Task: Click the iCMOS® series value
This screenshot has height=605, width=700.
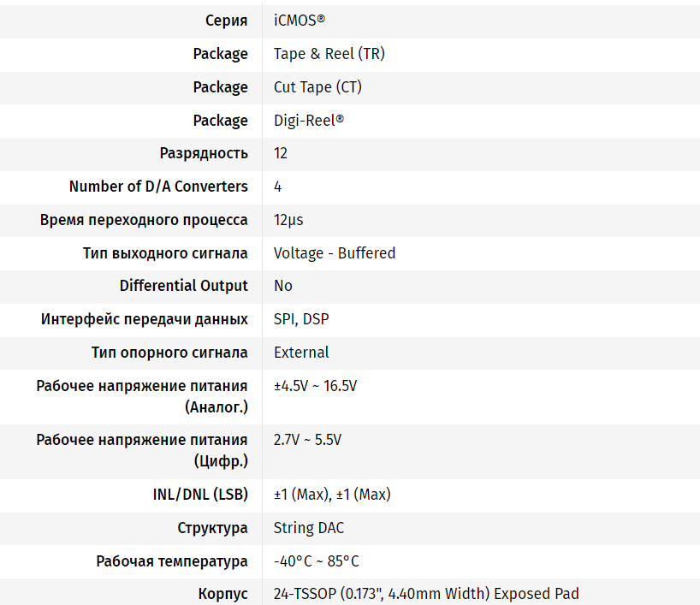Action: click(299, 21)
